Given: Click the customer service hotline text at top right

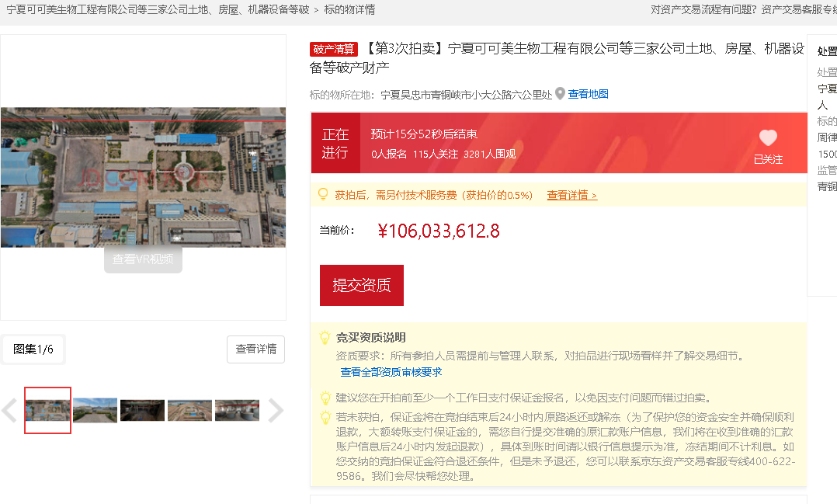Looking at the screenshot, I should [x=744, y=9].
